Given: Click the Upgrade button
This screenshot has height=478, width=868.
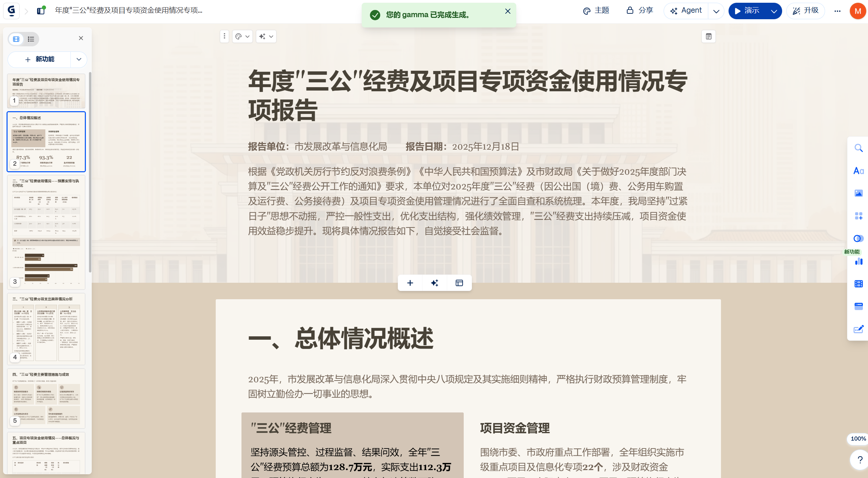Looking at the screenshot, I should coord(805,11).
